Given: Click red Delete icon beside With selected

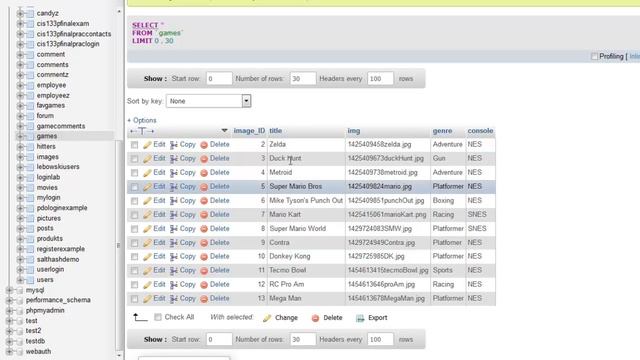Looking at the screenshot, I should (315, 318).
